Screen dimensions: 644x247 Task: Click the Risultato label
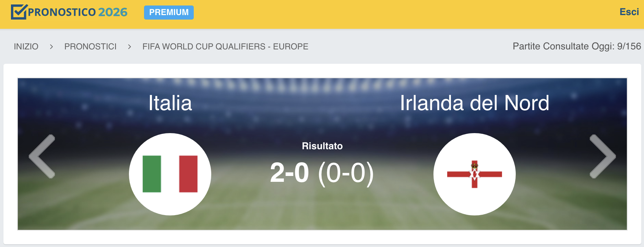[x=322, y=146]
